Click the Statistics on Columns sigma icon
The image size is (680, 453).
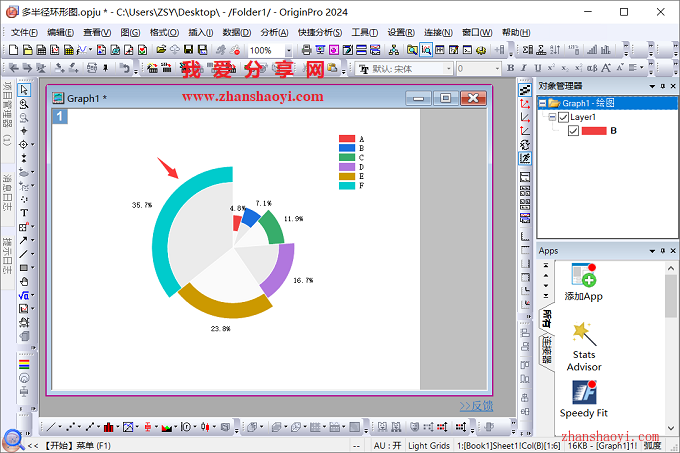(x=527, y=50)
